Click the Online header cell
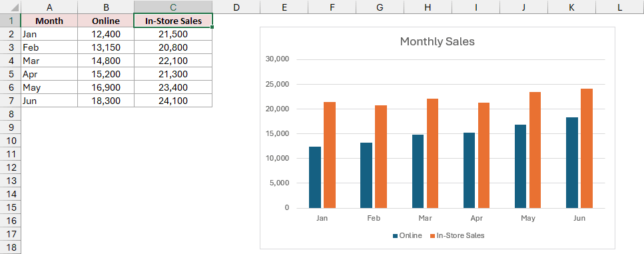 pos(106,21)
